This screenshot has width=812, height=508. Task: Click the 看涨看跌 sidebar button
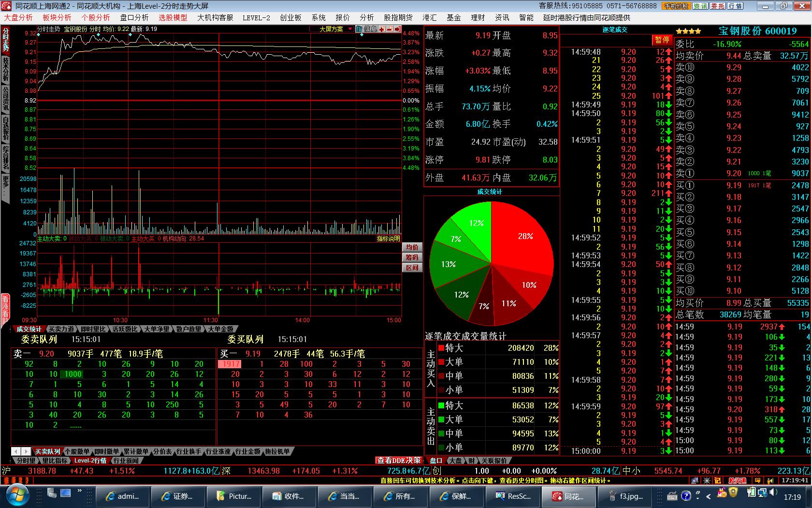pos(5,309)
